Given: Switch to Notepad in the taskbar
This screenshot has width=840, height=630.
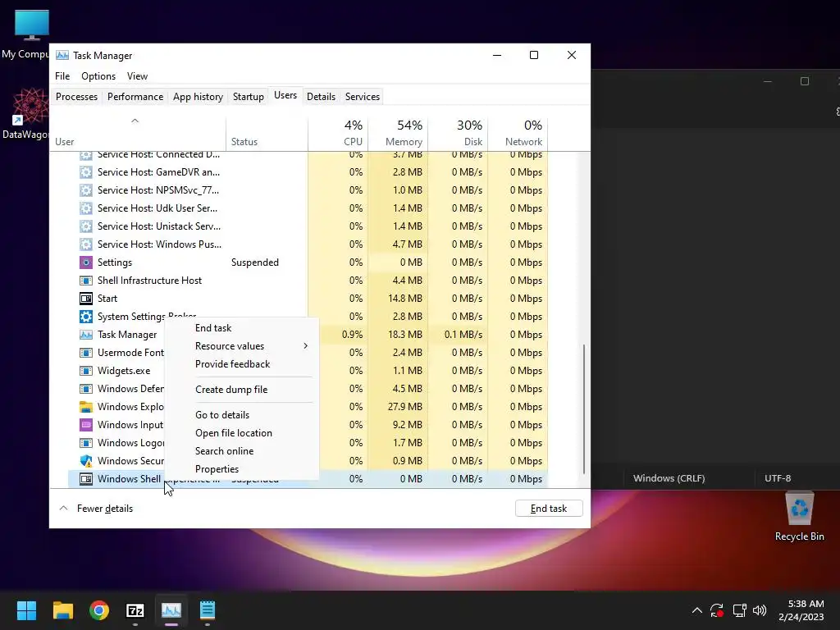Looking at the screenshot, I should coord(208,610).
